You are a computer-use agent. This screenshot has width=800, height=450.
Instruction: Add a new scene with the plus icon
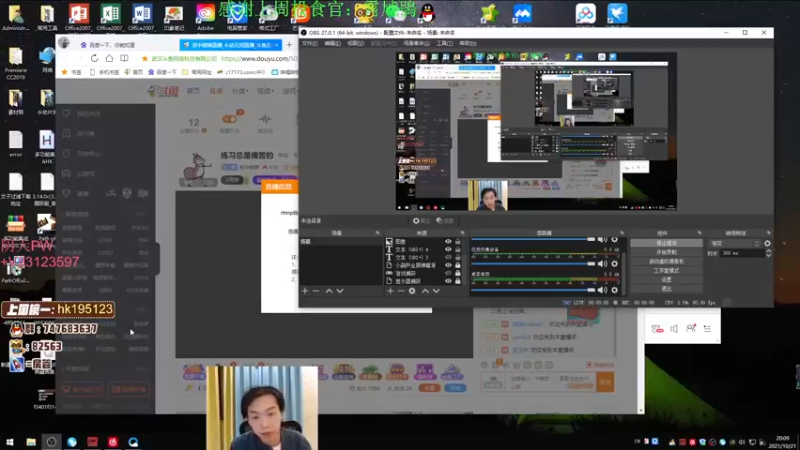coord(305,291)
